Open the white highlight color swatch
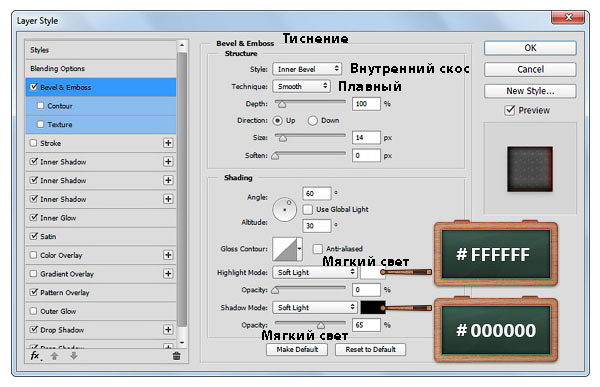This screenshot has height=387, width=600. 373,272
